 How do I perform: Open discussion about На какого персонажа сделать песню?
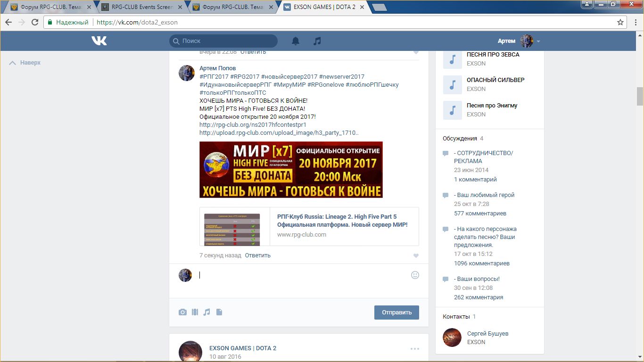tap(485, 237)
